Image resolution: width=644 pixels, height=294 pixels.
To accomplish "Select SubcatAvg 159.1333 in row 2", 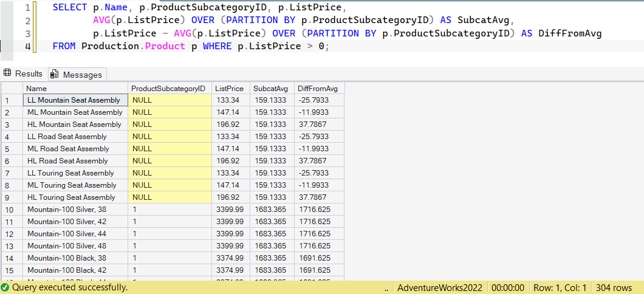I will point(272,112).
